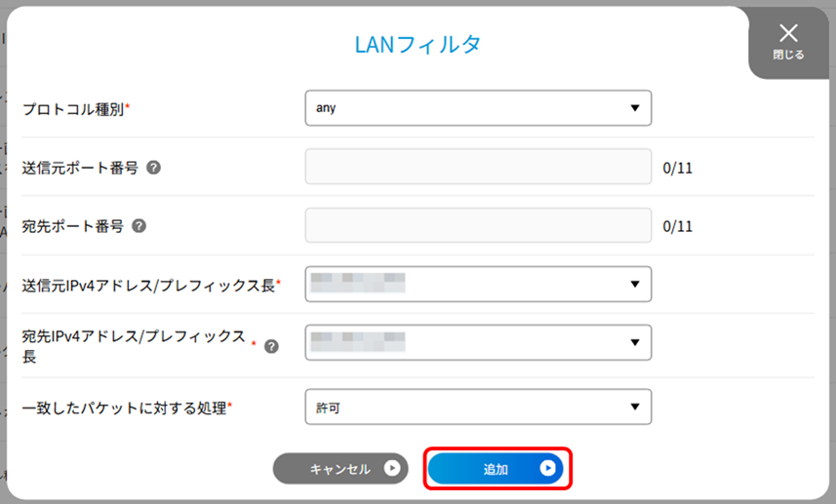The image size is (836, 504).
Task: Expand the 宛先IPv4アドレス/プレフィックス長 dropdown
Action: 477,342
